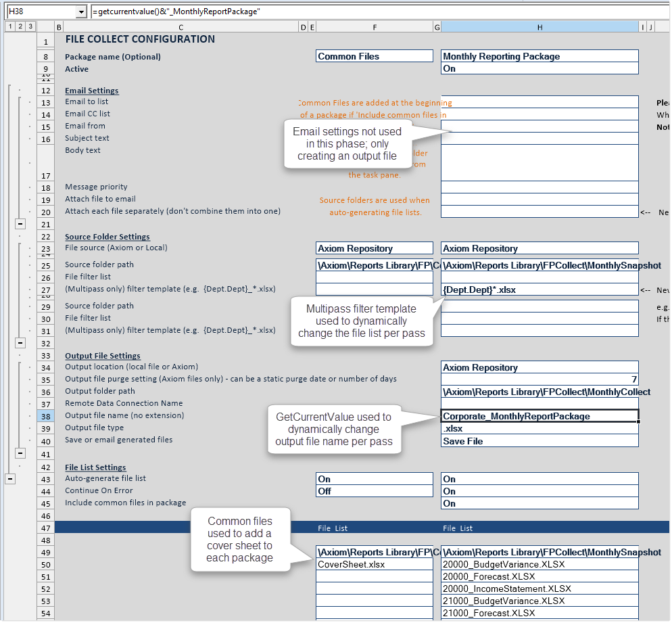
Task: Select Continue On Error 'Off' cell for Common Files
Action: point(374,491)
